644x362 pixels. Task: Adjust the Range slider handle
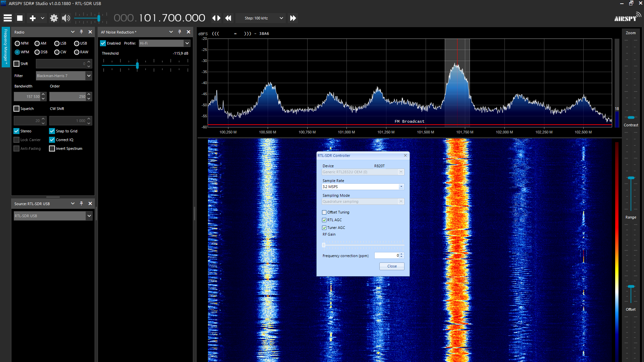(631, 287)
